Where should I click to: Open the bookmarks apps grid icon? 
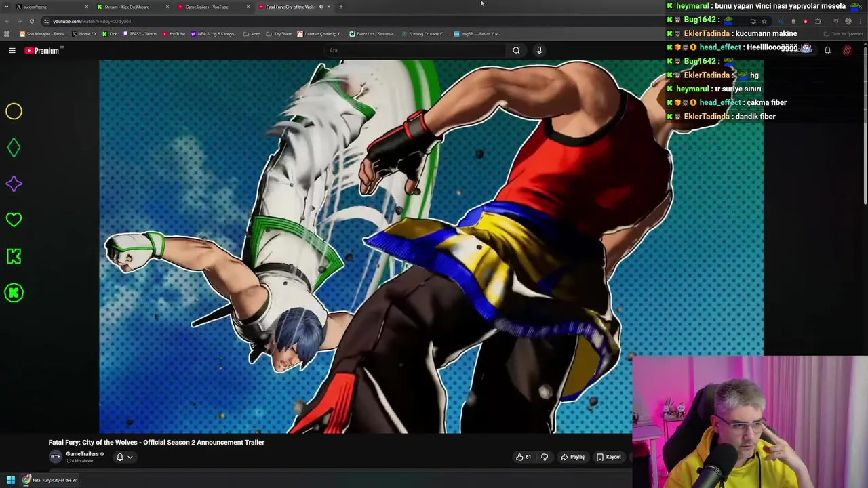point(7,34)
